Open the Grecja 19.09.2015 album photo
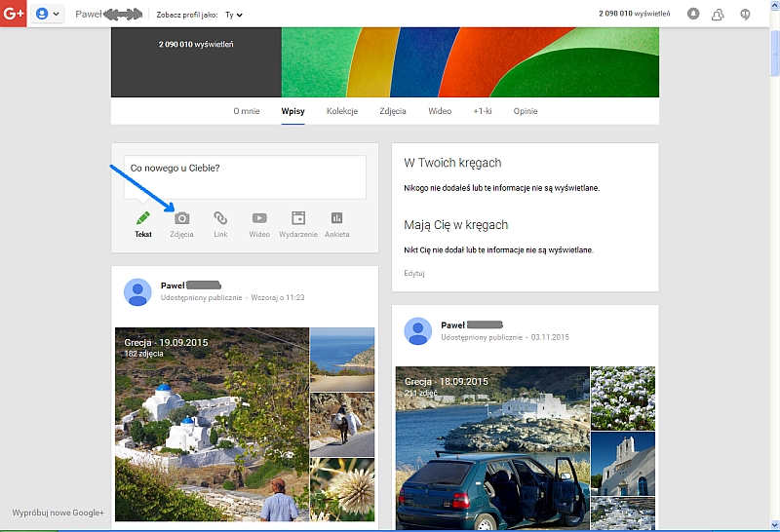The width and height of the screenshot is (780, 532). (x=212, y=424)
